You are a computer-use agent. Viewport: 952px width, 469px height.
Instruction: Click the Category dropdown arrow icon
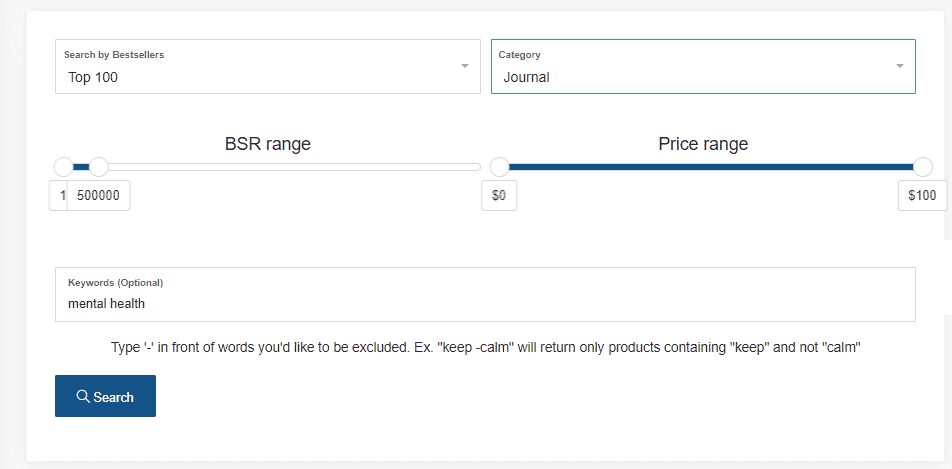900,66
